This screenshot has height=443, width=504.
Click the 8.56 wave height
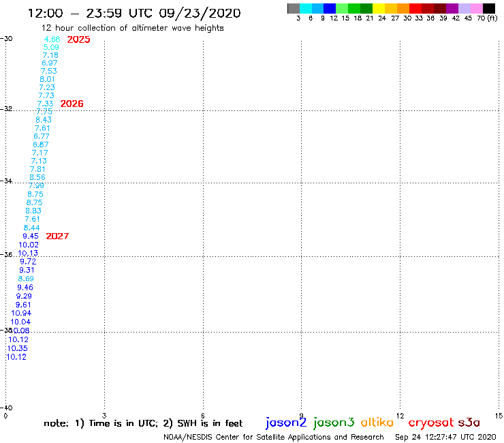[x=37, y=177]
